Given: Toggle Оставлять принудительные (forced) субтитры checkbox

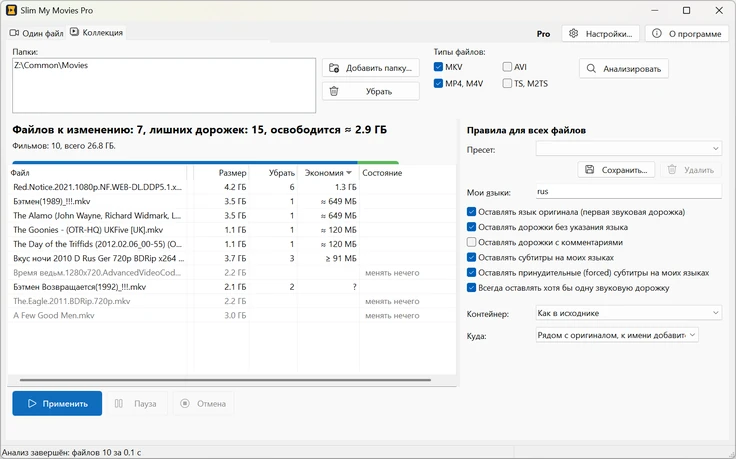Looking at the screenshot, I should click(471, 273).
